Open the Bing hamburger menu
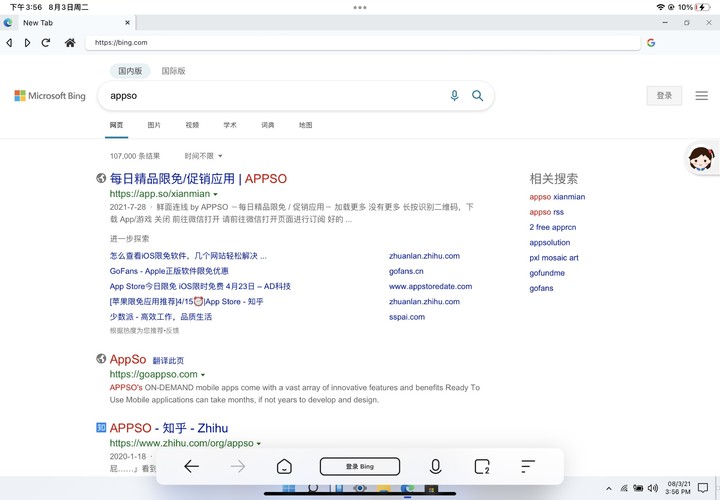The image size is (720, 500). pyautogui.click(x=701, y=96)
